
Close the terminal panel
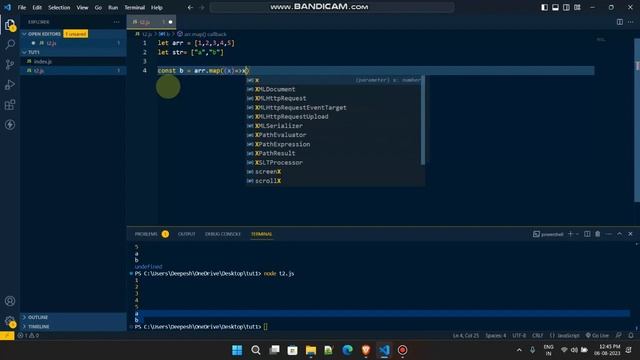(630, 234)
